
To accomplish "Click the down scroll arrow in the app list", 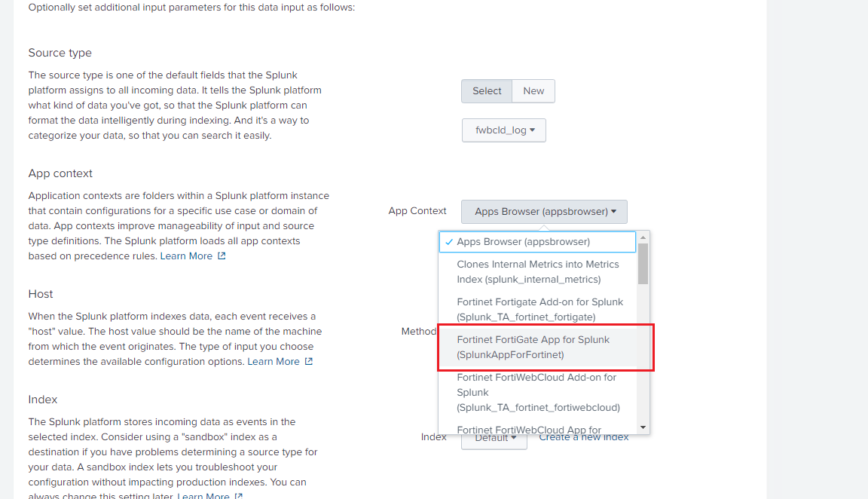I will pyautogui.click(x=643, y=427).
